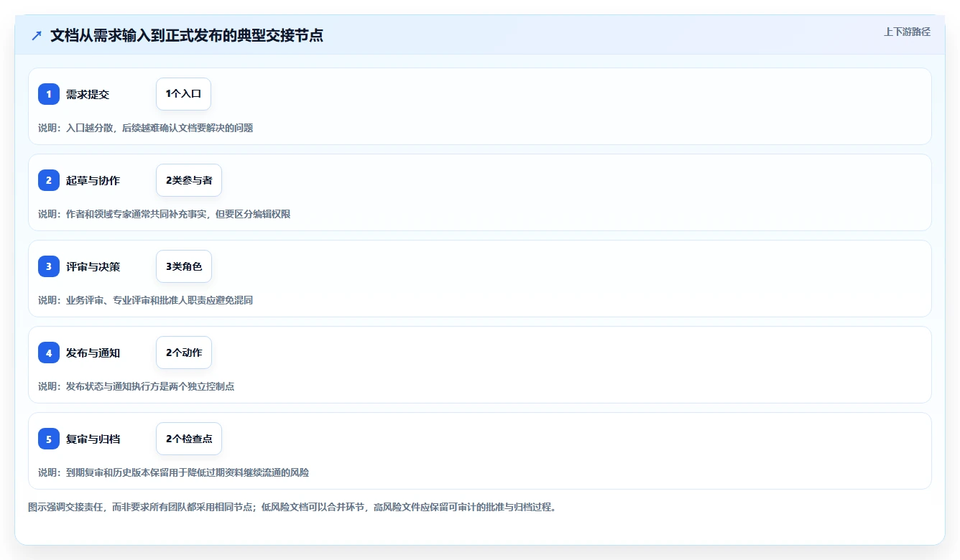Select the 1个入口 chip

[183, 94]
